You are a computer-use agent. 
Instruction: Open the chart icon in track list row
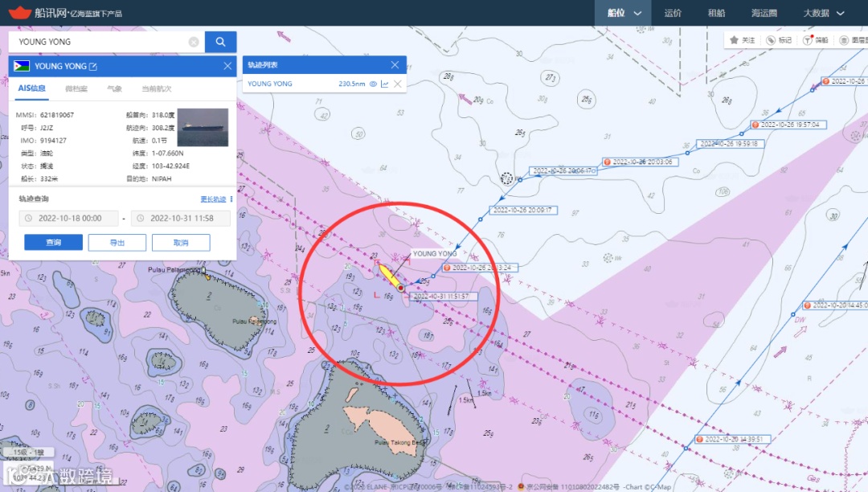point(385,84)
